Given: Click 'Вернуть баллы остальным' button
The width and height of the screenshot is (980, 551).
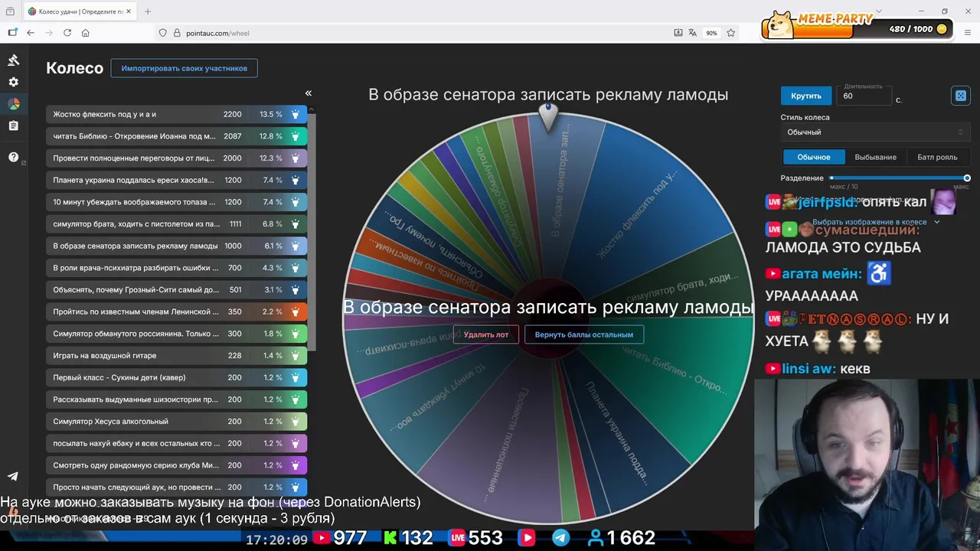Looking at the screenshot, I should pyautogui.click(x=584, y=334).
